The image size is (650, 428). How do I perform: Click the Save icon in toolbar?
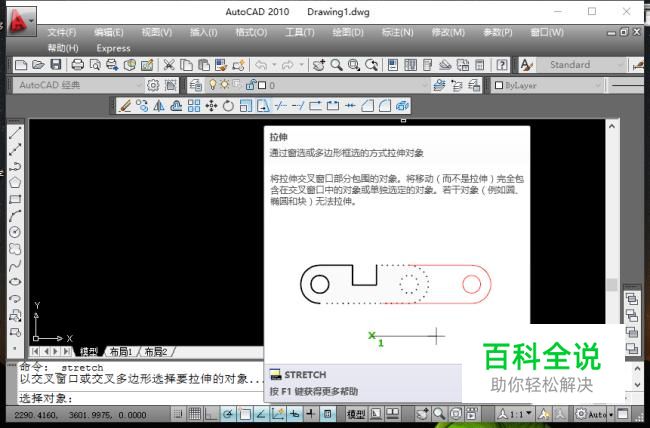pyautogui.click(x=56, y=65)
